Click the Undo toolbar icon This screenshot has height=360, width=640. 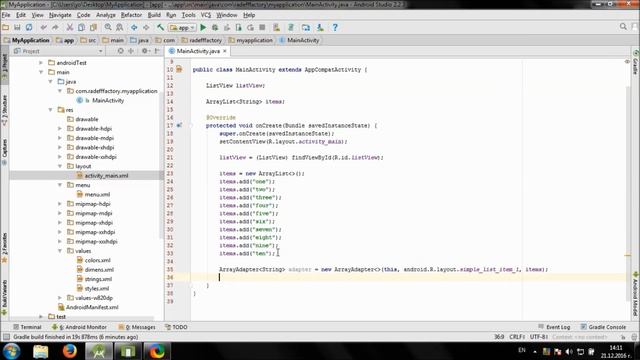click(44, 27)
